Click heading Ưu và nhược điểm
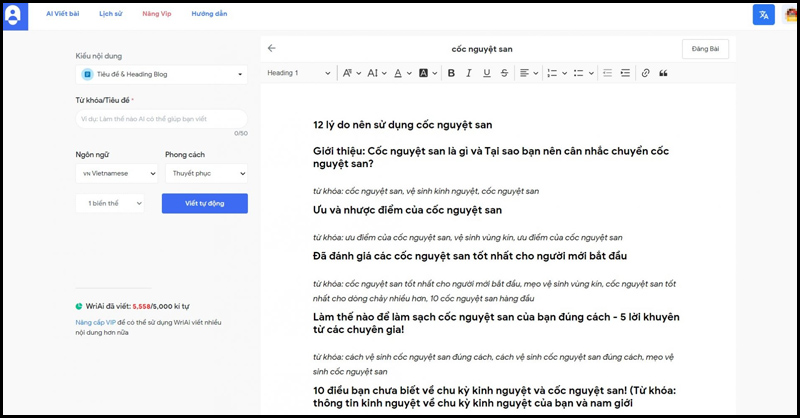 tap(407, 210)
